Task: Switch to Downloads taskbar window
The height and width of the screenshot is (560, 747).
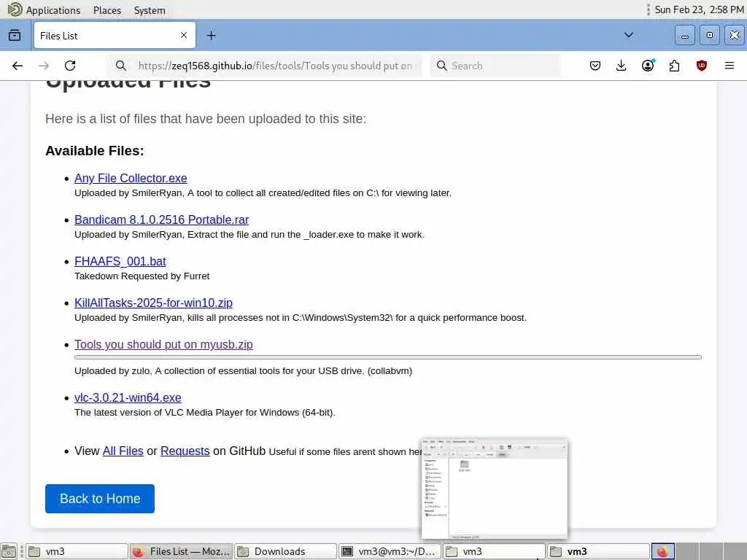Action: pyautogui.click(x=285, y=551)
